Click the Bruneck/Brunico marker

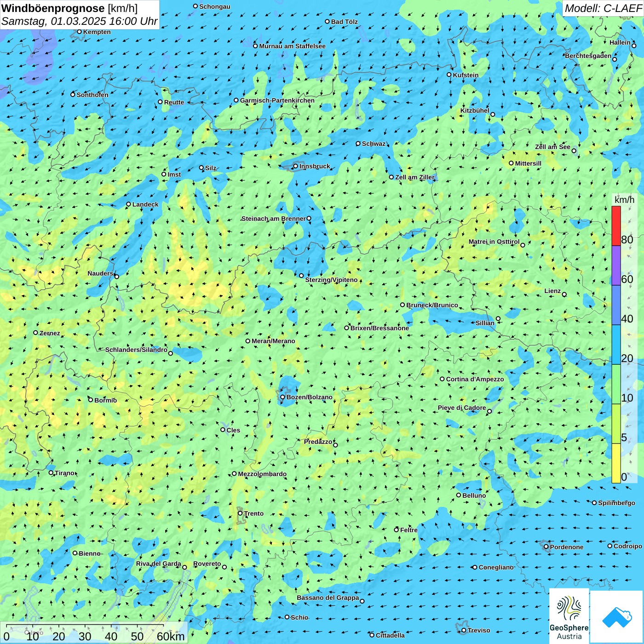pos(402,305)
